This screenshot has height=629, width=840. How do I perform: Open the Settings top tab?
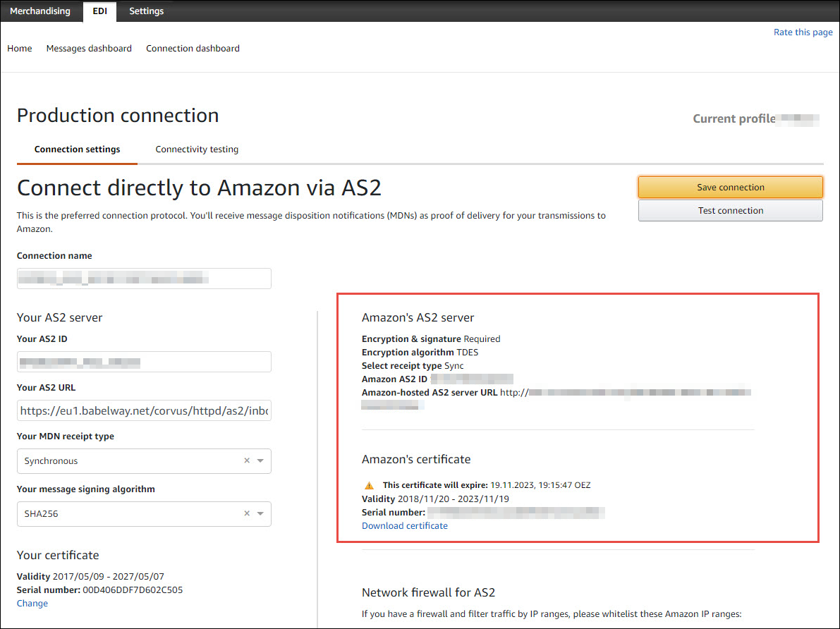tap(146, 11)
